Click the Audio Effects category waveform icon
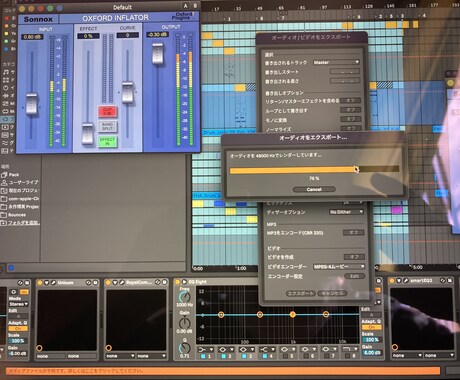460x380 pixels. (6, 96)
